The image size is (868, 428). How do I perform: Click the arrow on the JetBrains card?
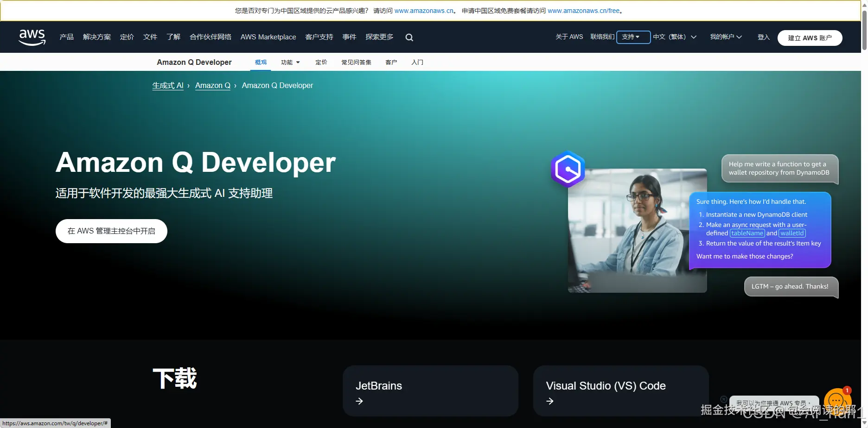[359, 401]
